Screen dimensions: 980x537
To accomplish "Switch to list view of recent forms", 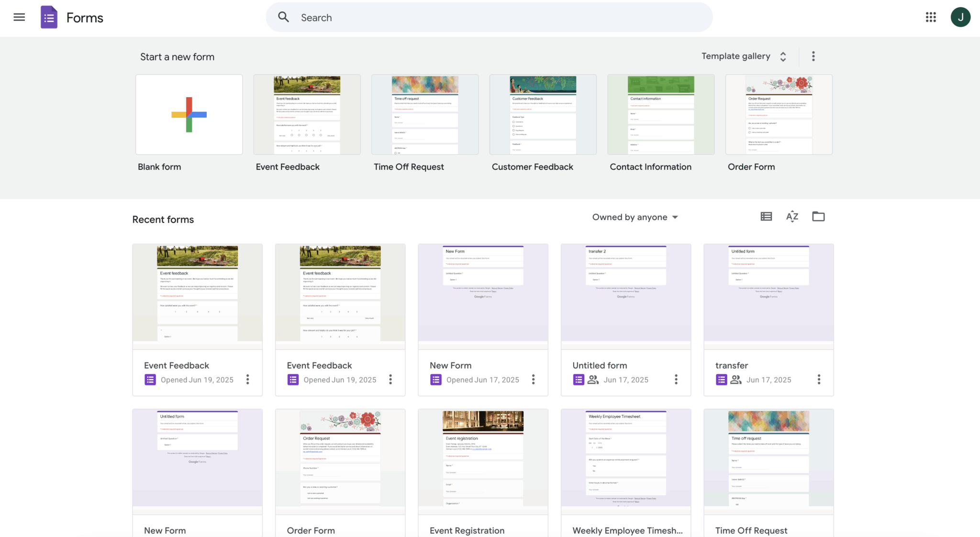I will coord(766,216).
